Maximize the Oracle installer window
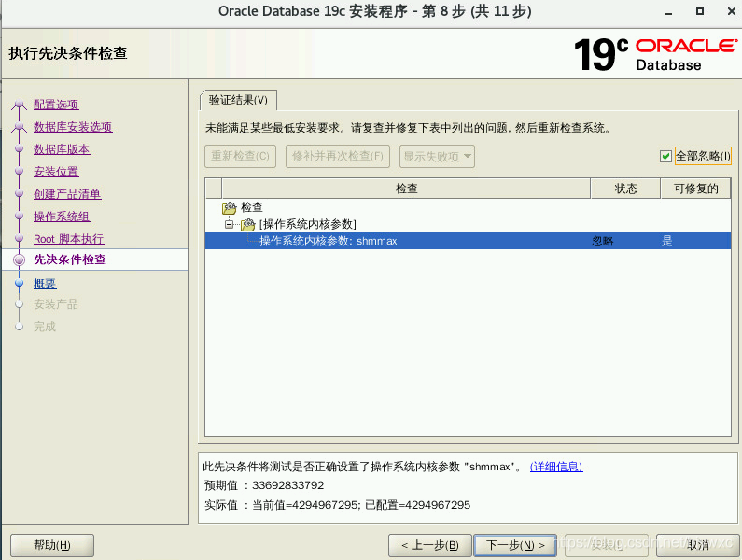 point(700,11)
